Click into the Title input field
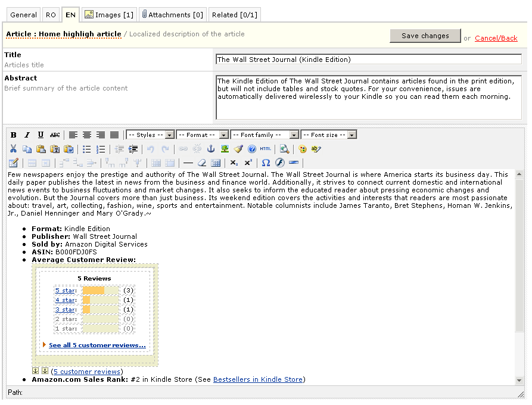The height and width of the screenshot is (405, 532). click(368, 60)
